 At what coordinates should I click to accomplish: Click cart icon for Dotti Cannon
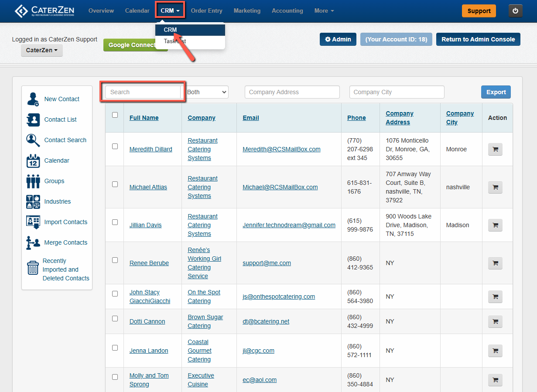coord(495,321)
